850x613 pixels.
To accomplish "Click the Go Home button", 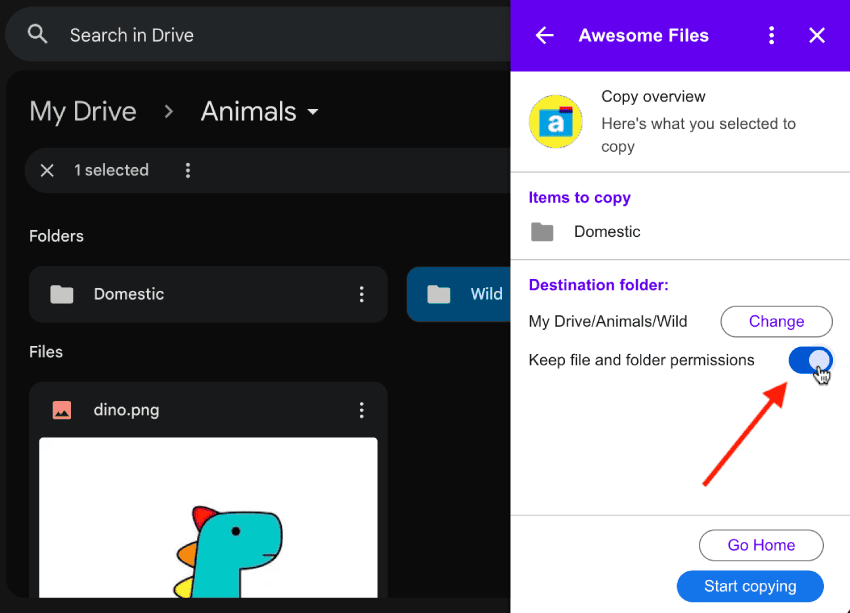I will 761,545.
